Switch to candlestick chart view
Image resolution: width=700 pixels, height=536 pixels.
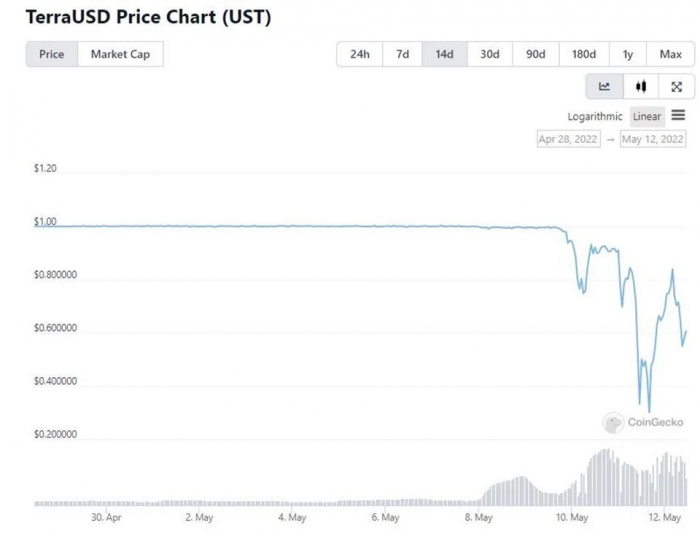(641, 87)
